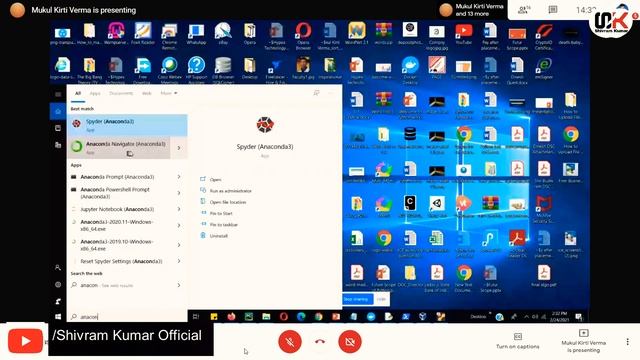
Task: Switch to the Apps search tab
Action: (95, 93)
